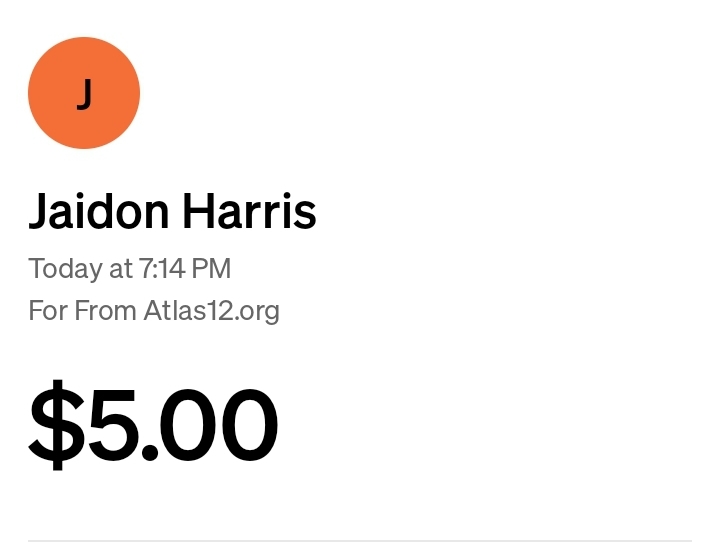Viewport: 720px width, 551px height.
Task: Click the last zero of $5.00
Action: [x=249, y=425]
